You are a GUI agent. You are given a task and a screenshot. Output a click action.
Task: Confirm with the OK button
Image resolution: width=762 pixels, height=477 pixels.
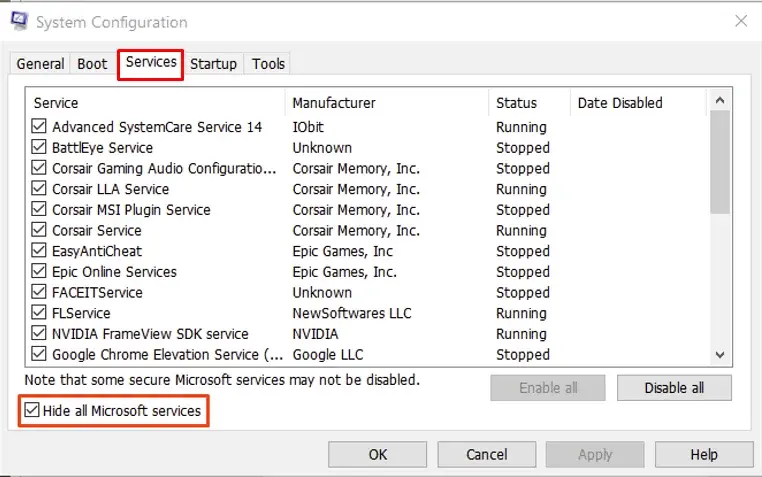[378, 454]
